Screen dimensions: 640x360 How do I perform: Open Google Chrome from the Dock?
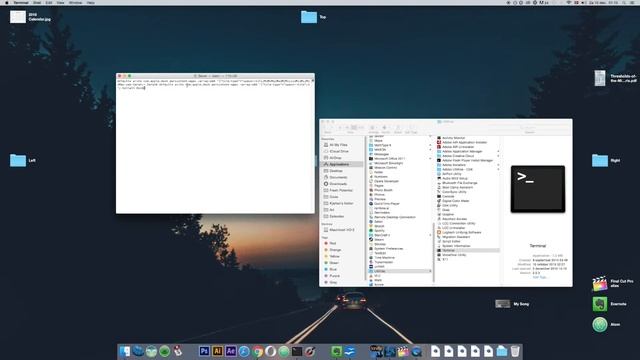[x=257, y=351]
